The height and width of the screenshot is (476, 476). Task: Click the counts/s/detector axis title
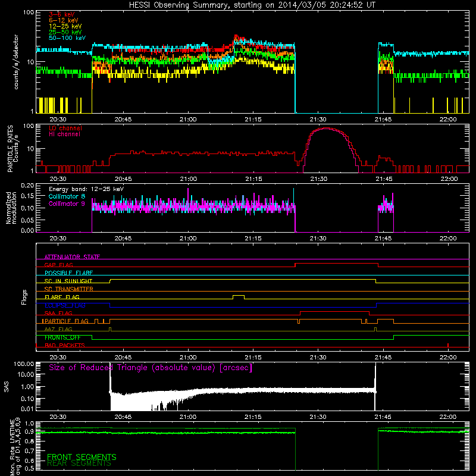[16, 62]
